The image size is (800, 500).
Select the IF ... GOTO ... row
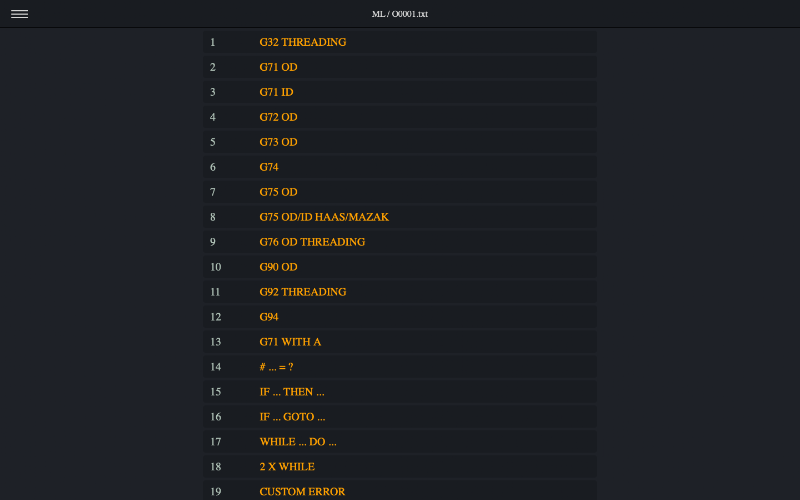pos(292,417)
